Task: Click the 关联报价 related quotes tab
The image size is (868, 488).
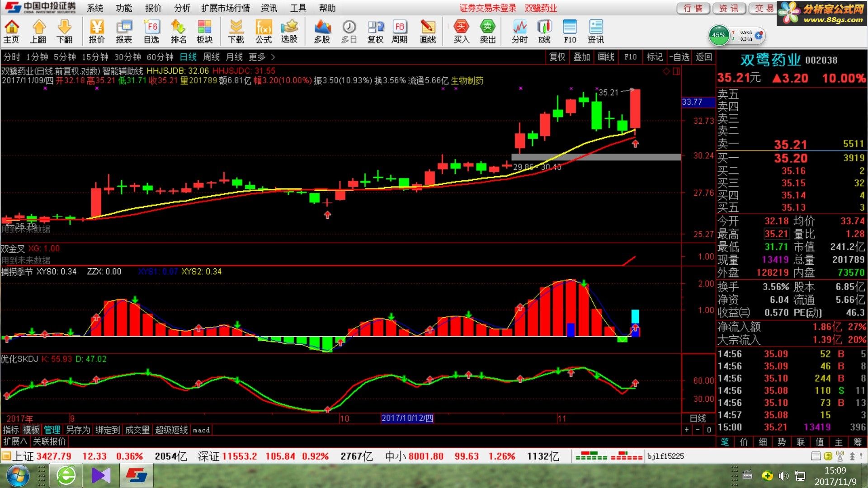Action: 49,441
